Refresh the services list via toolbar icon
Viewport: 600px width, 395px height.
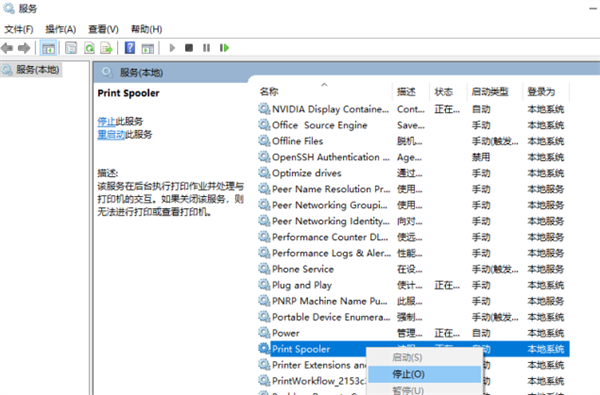[x=90, y=48]
